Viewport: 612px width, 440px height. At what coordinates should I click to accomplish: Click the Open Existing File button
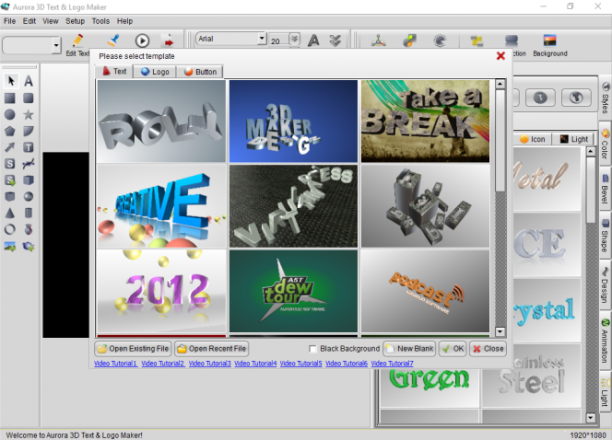pos(133,349)
